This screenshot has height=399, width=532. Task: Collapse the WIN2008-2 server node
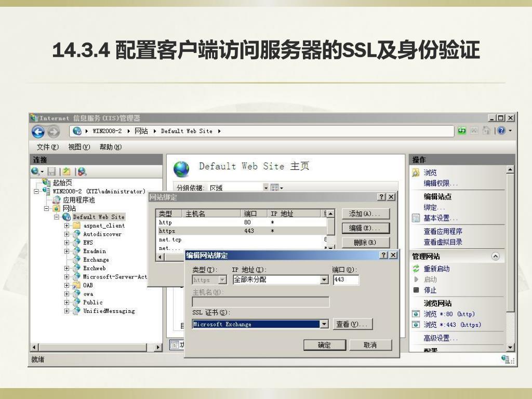pos(36,191)
